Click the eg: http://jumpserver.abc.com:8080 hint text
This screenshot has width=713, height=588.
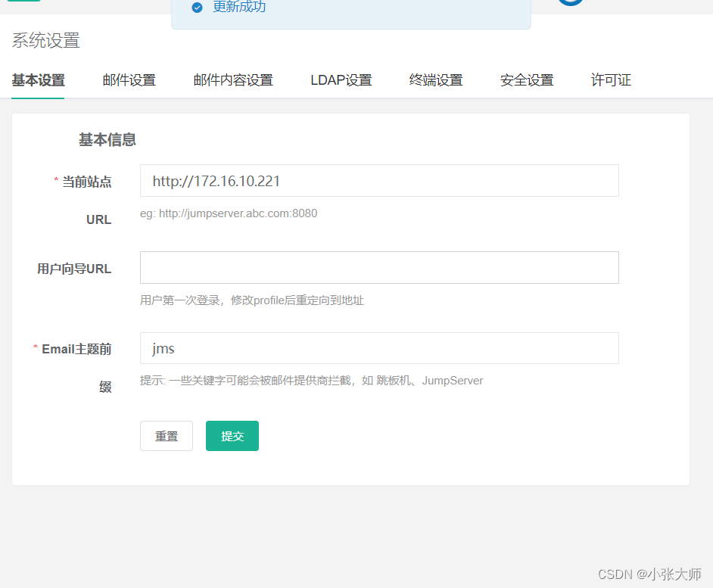point(229,213)
